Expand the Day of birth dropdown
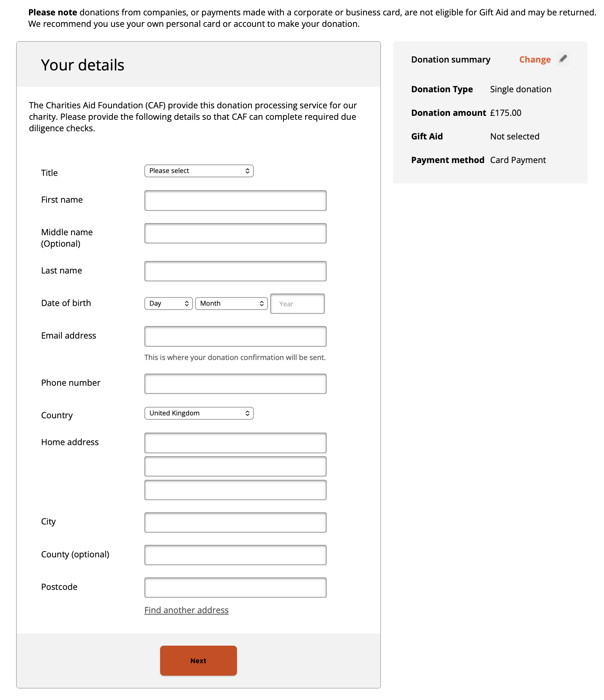 click(x=168, y=304)
